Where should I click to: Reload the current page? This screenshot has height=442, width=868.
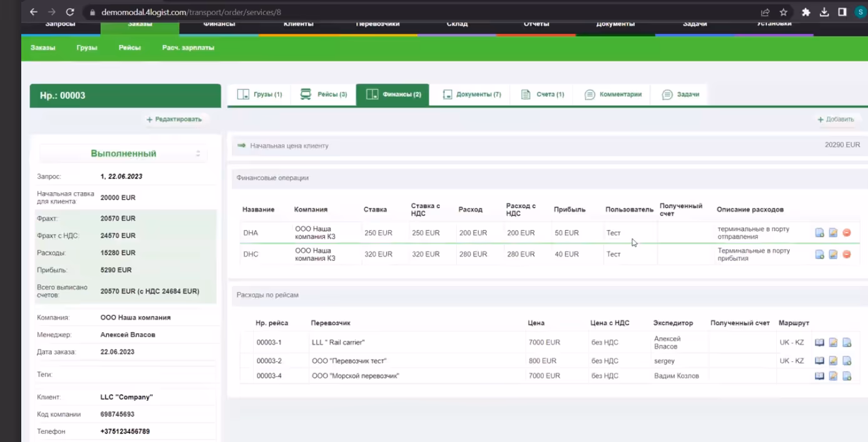click(x=70, y=12)
